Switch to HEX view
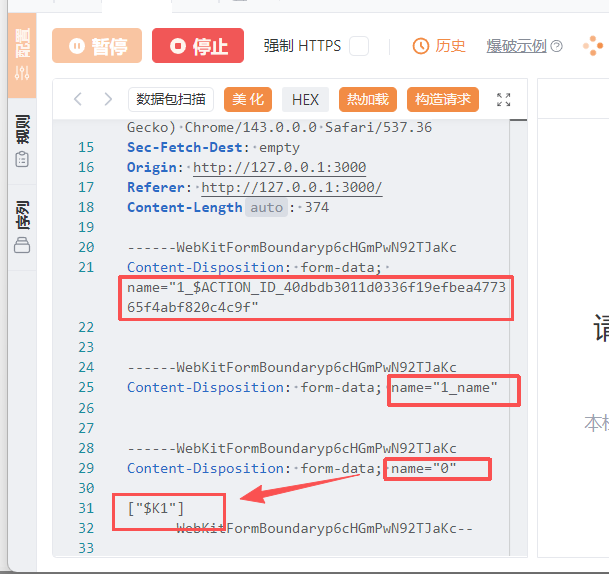The image size is (609, 574). pos(305,99)
